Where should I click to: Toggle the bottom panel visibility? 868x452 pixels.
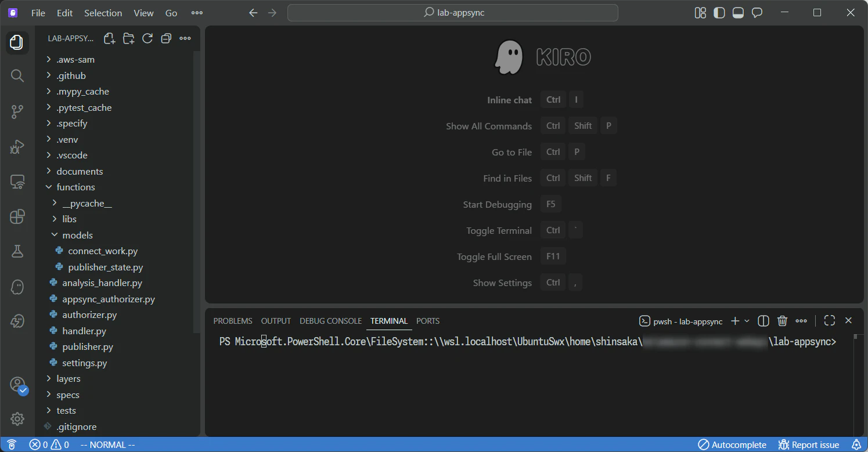click(x=738, y=13)
